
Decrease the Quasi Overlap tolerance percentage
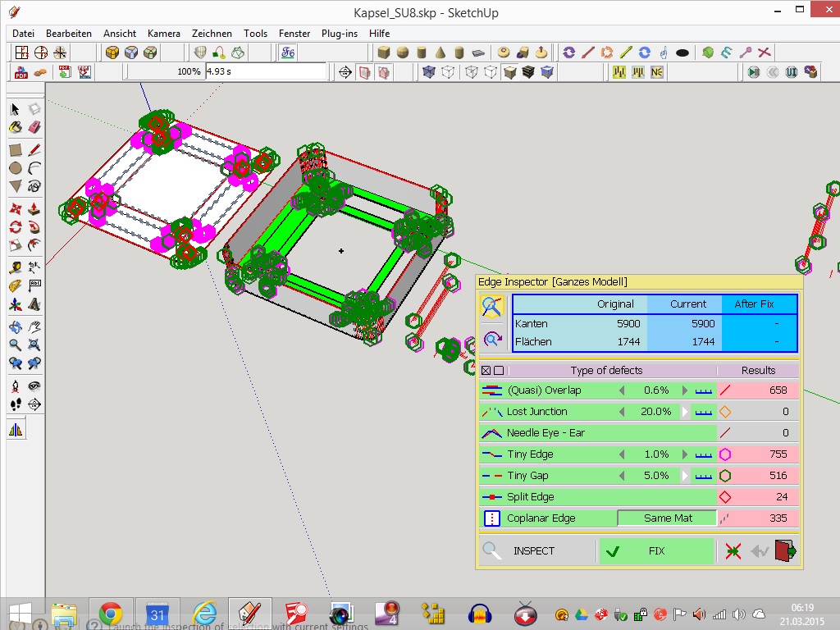tap(621, 390)
